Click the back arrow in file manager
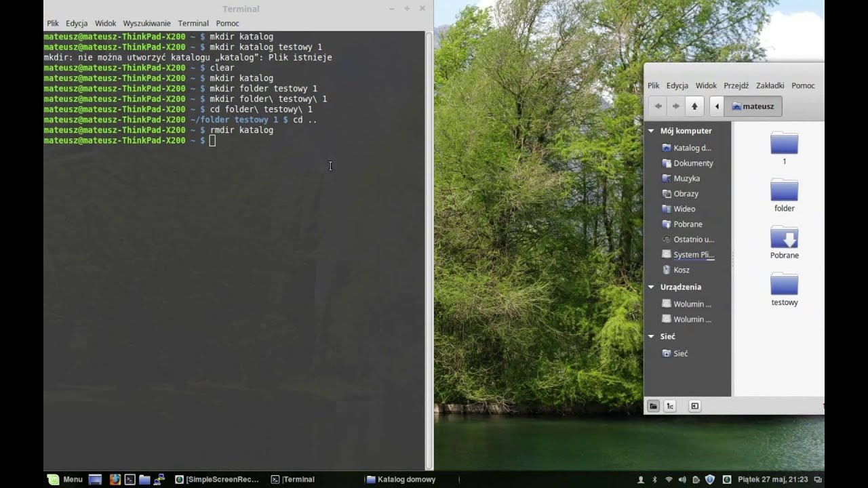The height and width of the screenshot is (488, 868). coord(658,106)
